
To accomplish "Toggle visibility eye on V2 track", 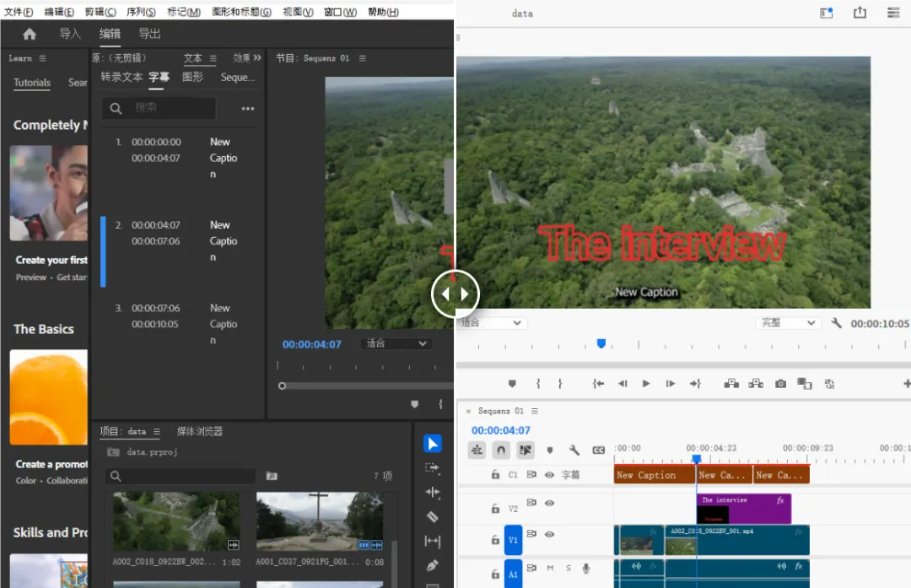I will click(x=549, y=503).
